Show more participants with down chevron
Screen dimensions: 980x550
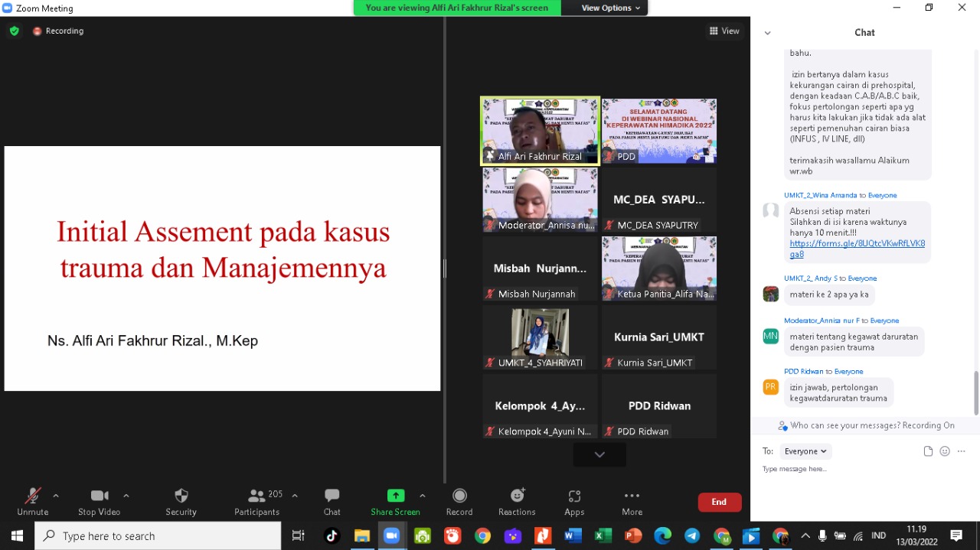[599, 454]
